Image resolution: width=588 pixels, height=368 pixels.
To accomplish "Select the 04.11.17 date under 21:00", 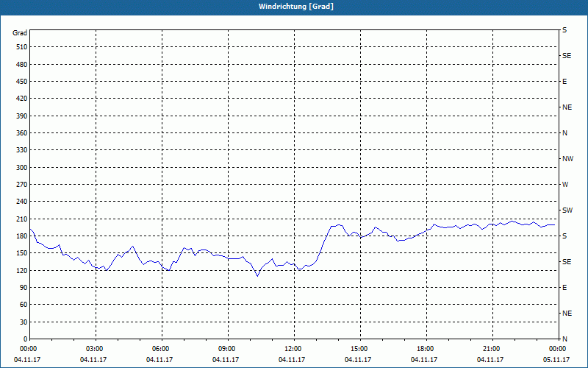I will tap(490, 360).
